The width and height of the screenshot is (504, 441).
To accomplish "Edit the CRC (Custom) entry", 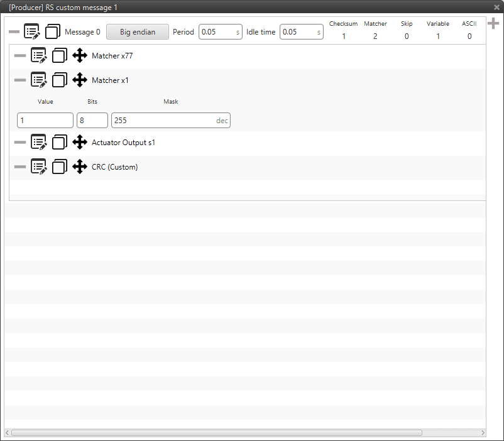I will tap(38, 166).
